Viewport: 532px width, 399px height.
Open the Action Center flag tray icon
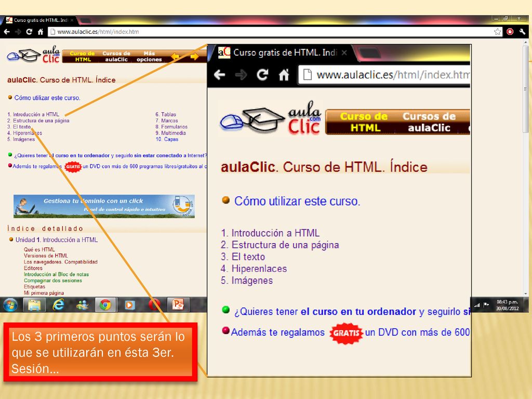[486, 304]
